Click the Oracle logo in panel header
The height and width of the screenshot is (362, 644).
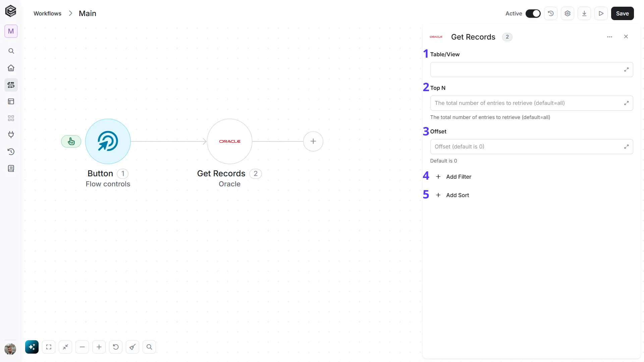[436, 37]
